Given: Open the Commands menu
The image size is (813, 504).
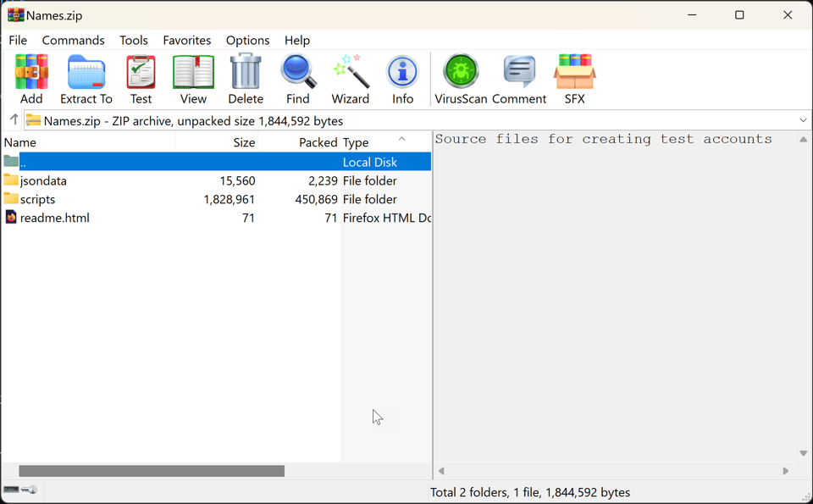Looking at the screenshot, I should pyautogui.click(x=73, y=41).
